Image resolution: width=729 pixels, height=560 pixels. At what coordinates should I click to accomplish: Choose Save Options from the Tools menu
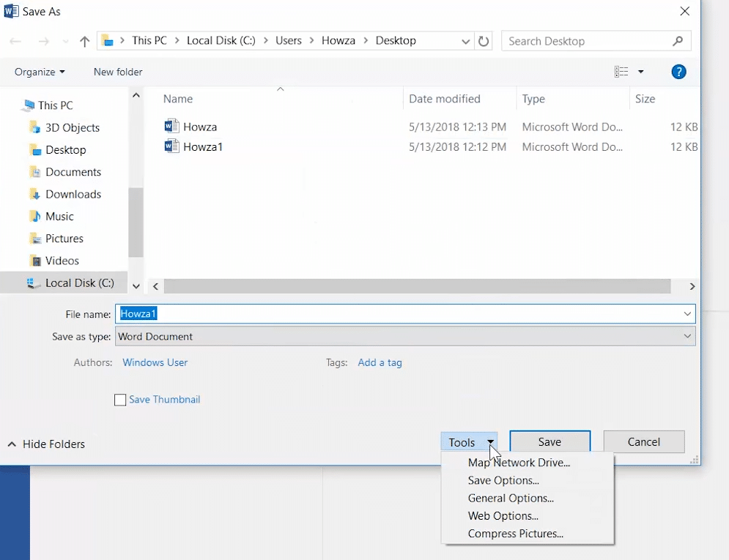point(503,480)
